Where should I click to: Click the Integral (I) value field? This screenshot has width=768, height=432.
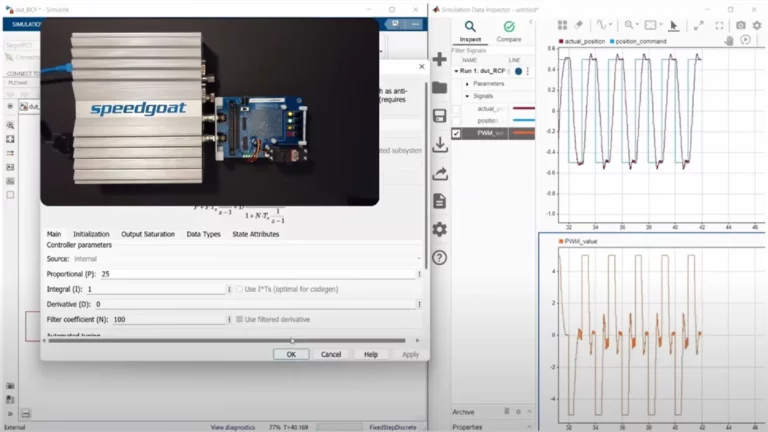(155, 289)
